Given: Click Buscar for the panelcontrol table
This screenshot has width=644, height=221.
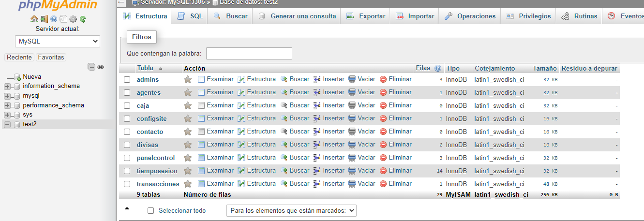Looking at the screenshot, I should pos(295,157).
